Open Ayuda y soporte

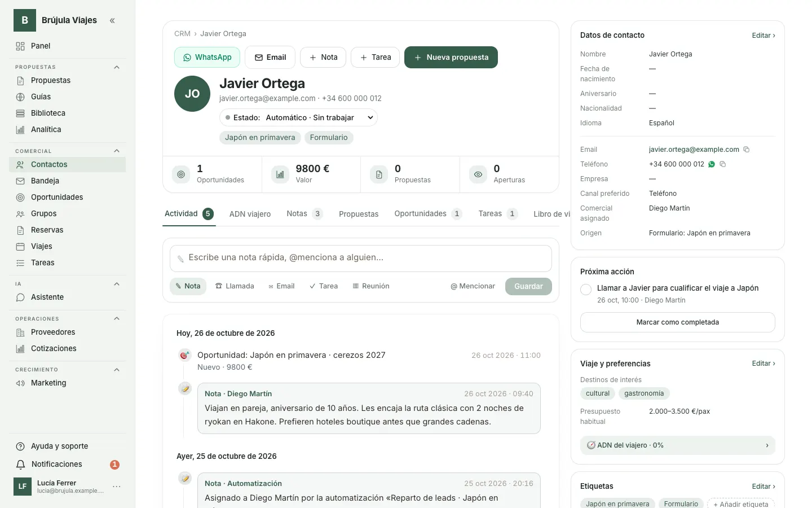point(68,446)
